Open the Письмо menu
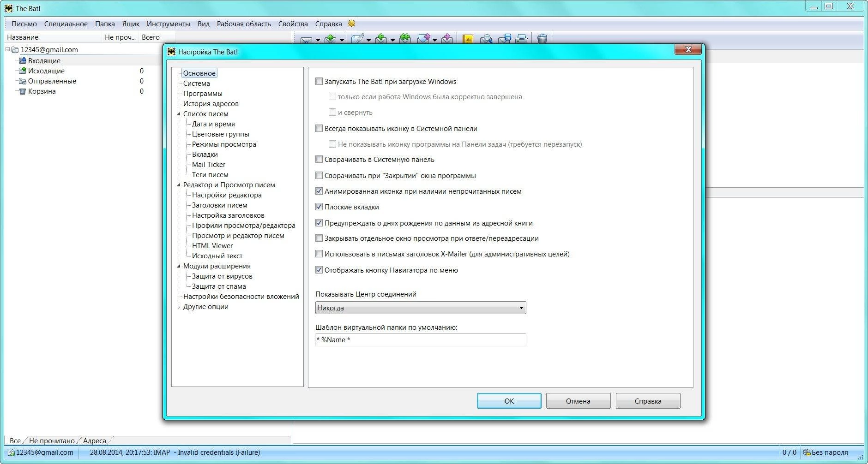The width and height of the screenshot is (868, 464). tap(24, 24)
